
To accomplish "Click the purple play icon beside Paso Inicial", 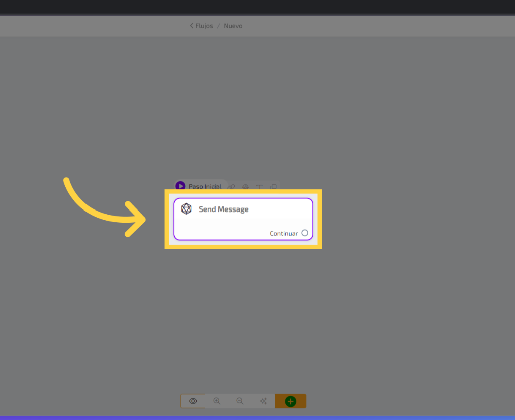I will click(x=180, y=186).
